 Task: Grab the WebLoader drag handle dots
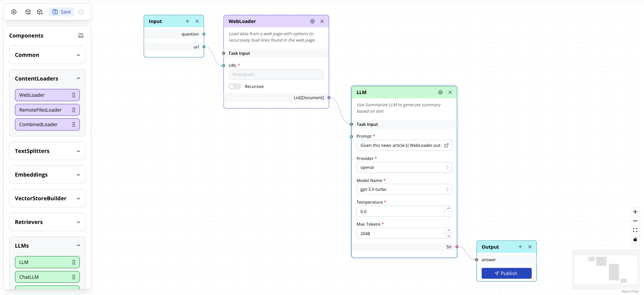tap(74, 95)
